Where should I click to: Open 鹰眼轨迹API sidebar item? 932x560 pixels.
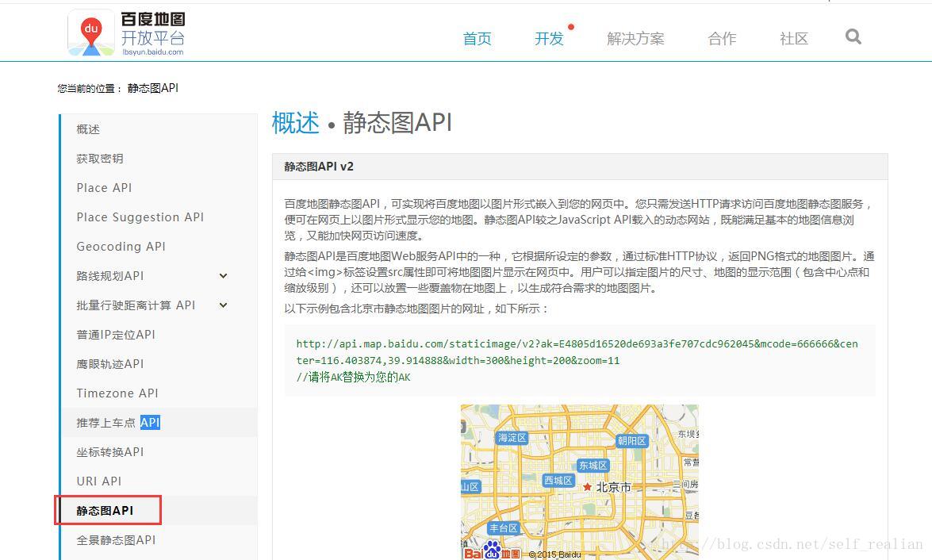point(110,364)
